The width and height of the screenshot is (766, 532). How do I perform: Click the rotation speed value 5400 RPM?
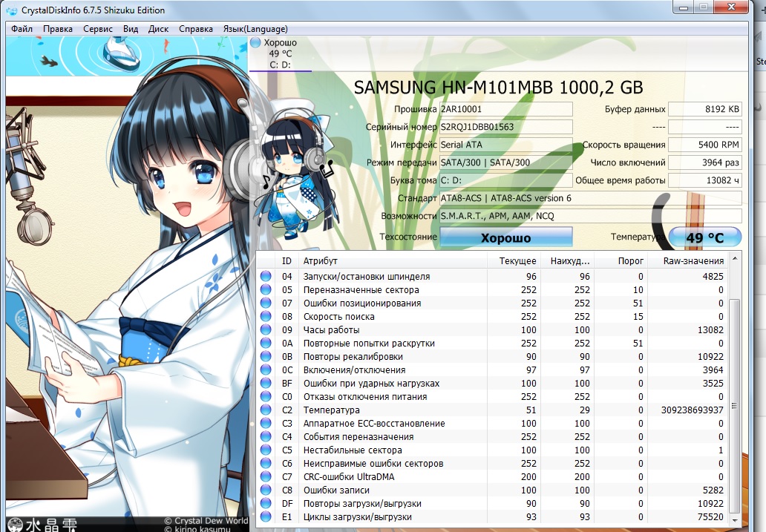pos(705,145)
